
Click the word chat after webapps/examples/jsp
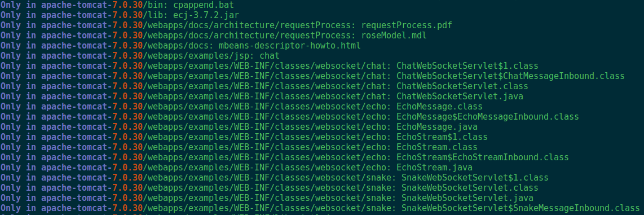[x=269, y=55]
